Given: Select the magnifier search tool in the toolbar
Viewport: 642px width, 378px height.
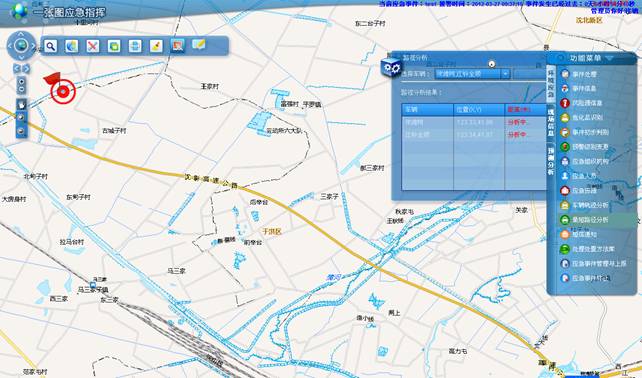Looking at the screenshot, I should (x=51, y=46).
